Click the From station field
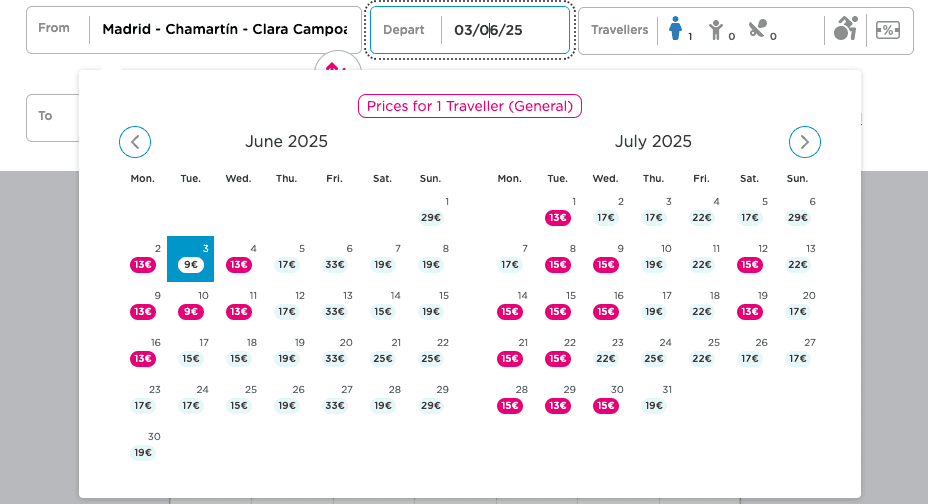Image resolution: width=928 pixels, height=504 pixels. tap(224, 30)
